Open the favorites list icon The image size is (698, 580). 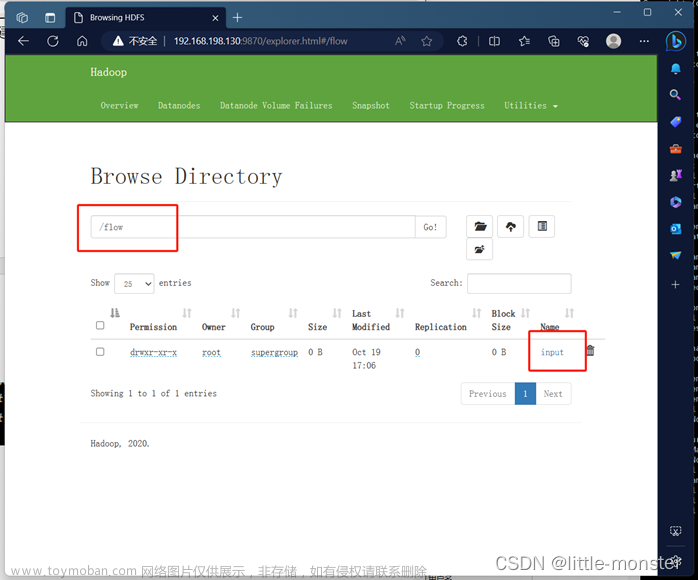[x=524, y=41]
